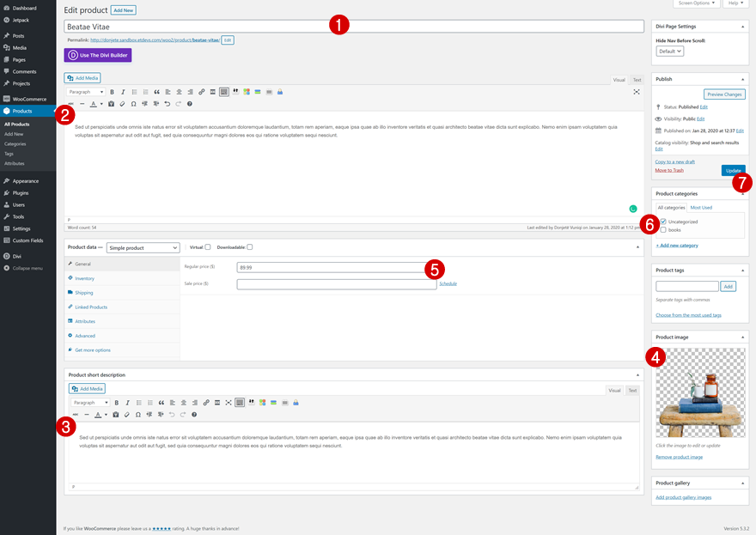
Task: Open Paragraph format dropdown in main editor
Action: pyautogui.click(x=86, y=92)
